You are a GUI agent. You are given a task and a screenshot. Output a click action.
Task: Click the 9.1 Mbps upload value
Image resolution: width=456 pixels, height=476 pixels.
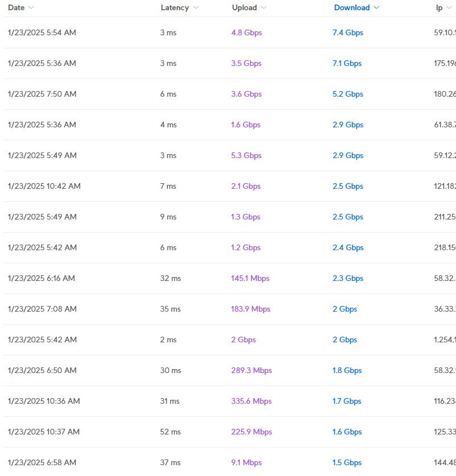pos(246,463)
